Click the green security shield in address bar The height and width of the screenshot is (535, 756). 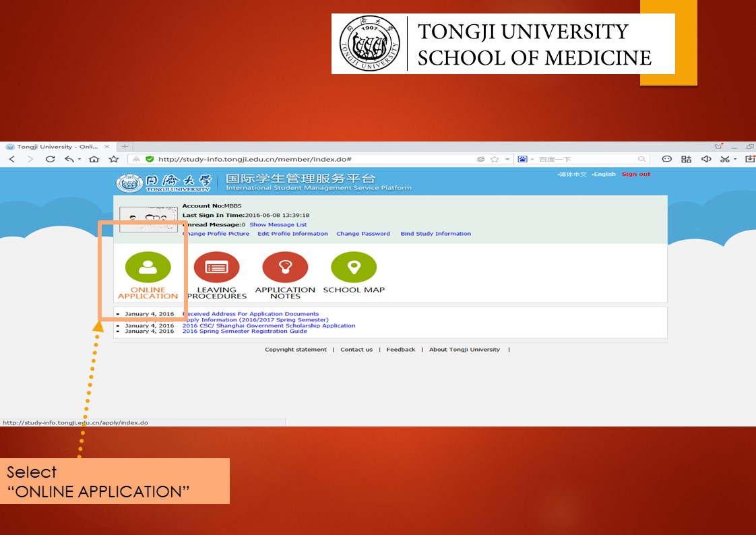coord(150,159)
